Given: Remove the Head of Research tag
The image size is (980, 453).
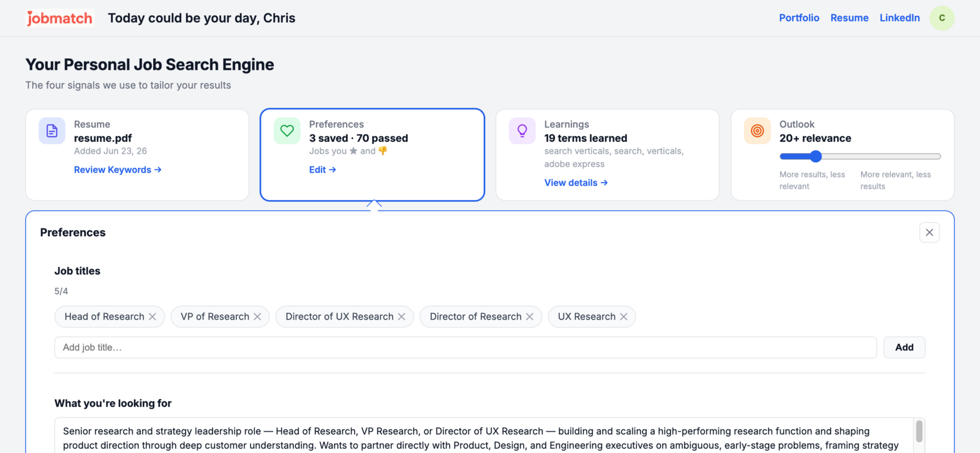Looking at the screenshot, I should point(153,316).
